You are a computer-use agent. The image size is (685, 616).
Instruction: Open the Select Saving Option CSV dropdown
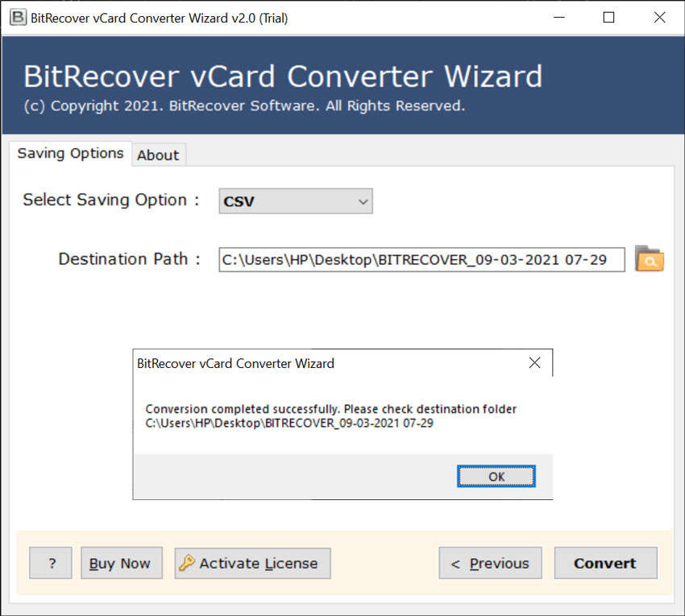[x=296, y=201]
